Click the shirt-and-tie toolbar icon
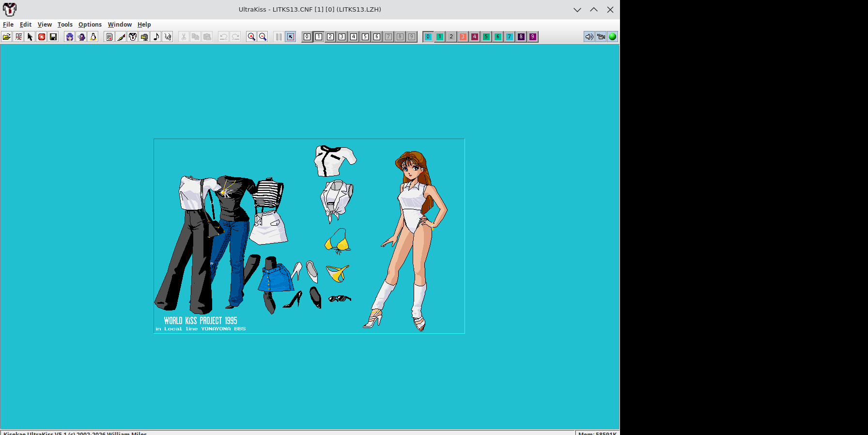This screenshot has height=435, width=868. (133, 37)
